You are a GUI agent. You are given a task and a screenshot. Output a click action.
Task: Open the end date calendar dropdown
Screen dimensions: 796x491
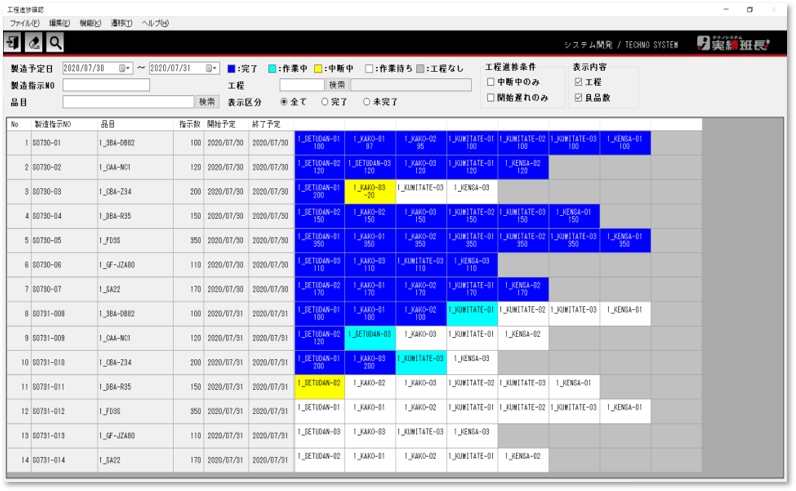pos(212,68)
